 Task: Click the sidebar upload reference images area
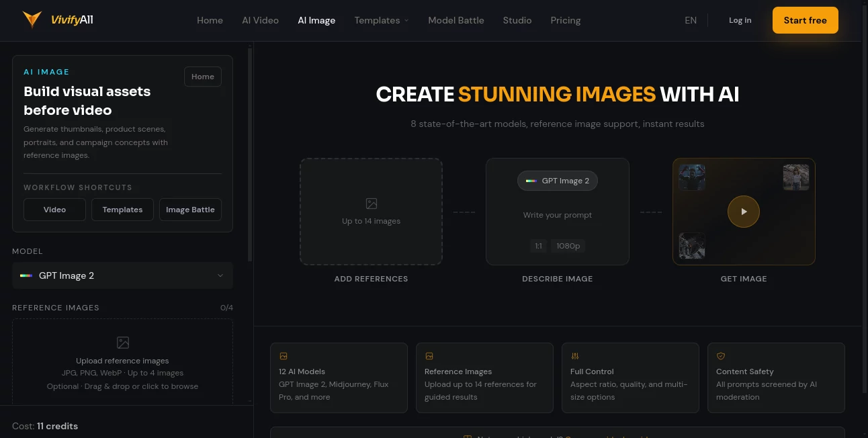tap(122, 361)
